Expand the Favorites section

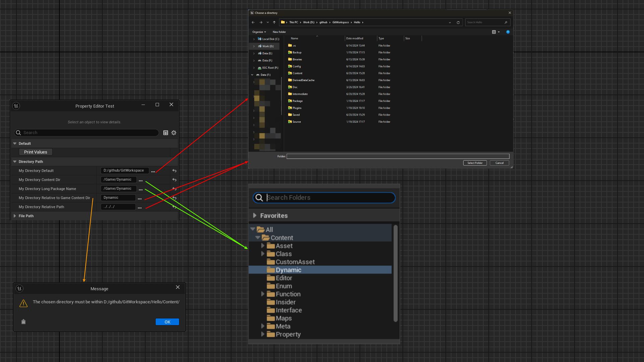click(255, 216)
